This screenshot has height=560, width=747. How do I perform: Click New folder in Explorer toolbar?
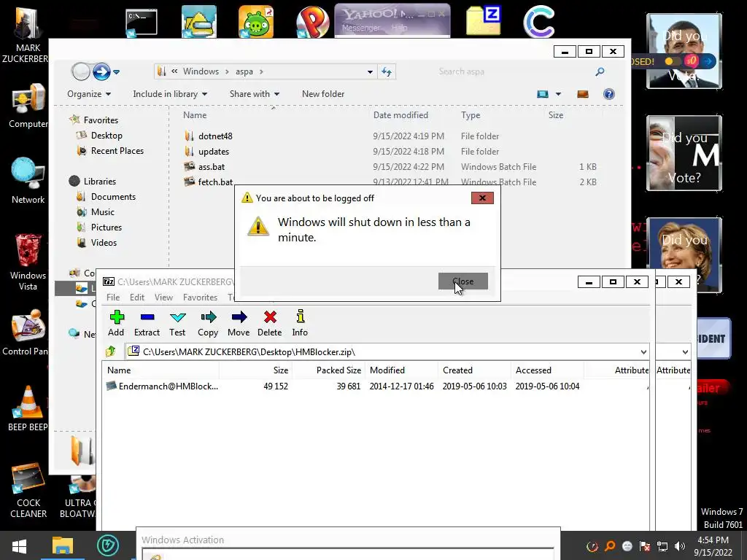click(323, 94)
